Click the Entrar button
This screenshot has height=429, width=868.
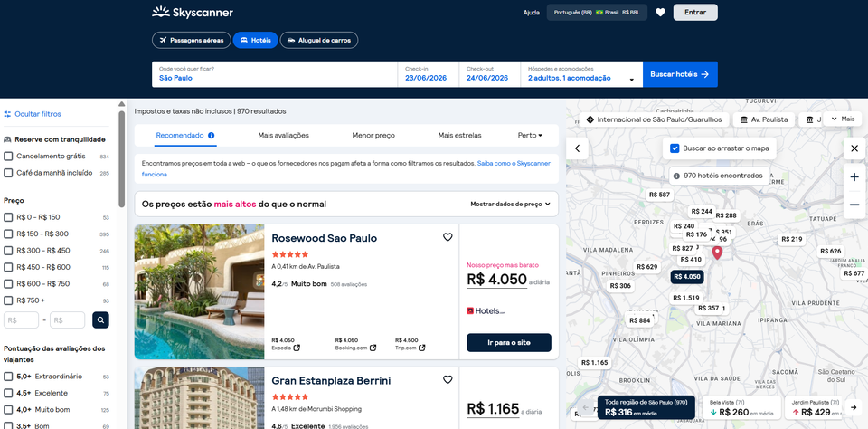695,12
